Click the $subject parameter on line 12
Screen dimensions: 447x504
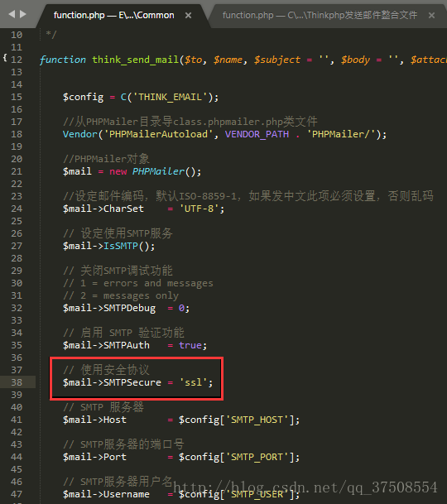click(x=276, y=60)
